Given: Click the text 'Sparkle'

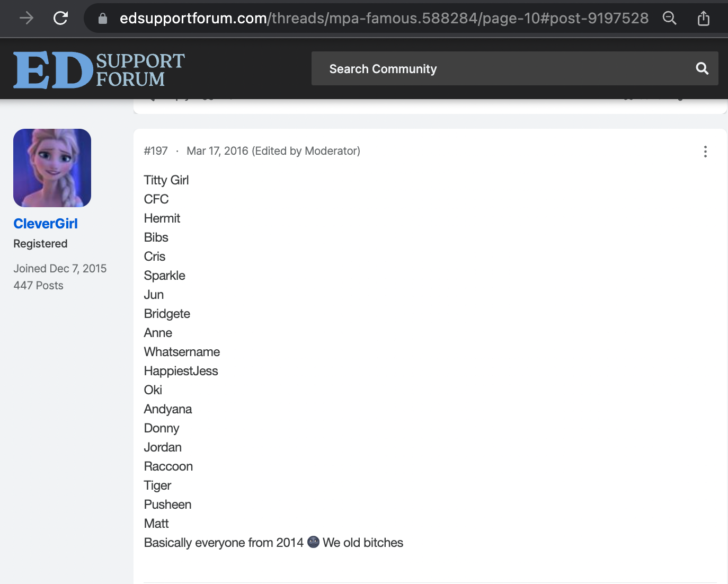Looking at the screenshot, I should 165,276.
